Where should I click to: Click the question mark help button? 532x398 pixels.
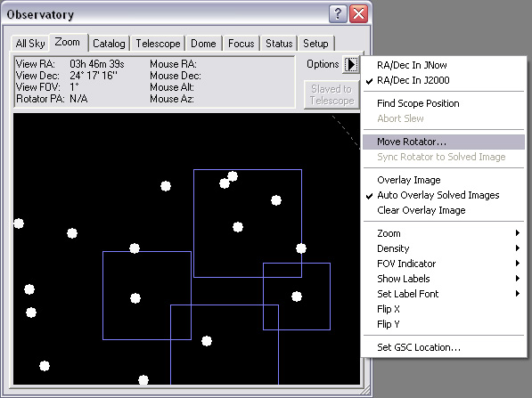point(338,14)
